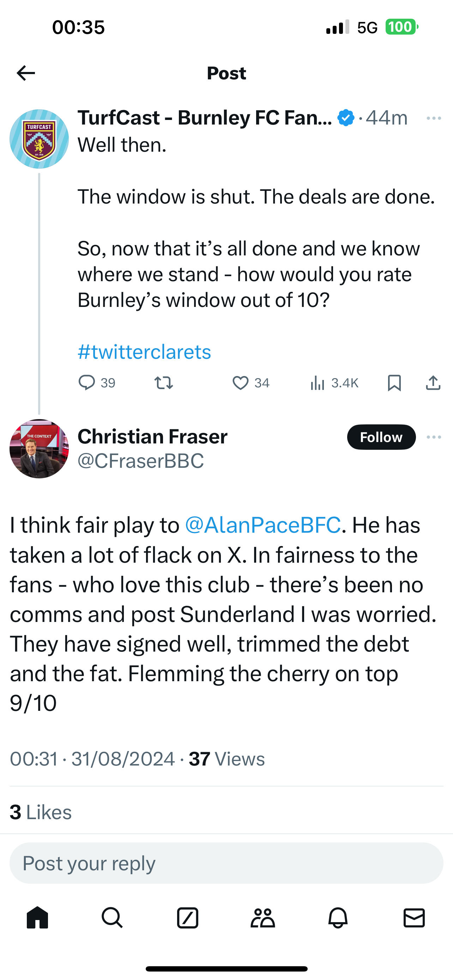Follow Christian Fraser
This screenshot has width=453, height=980.
coord(381,437)
